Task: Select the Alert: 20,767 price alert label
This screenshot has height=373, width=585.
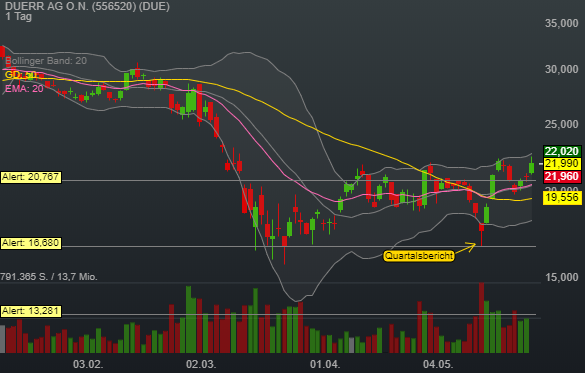Action: click(31, 177)
